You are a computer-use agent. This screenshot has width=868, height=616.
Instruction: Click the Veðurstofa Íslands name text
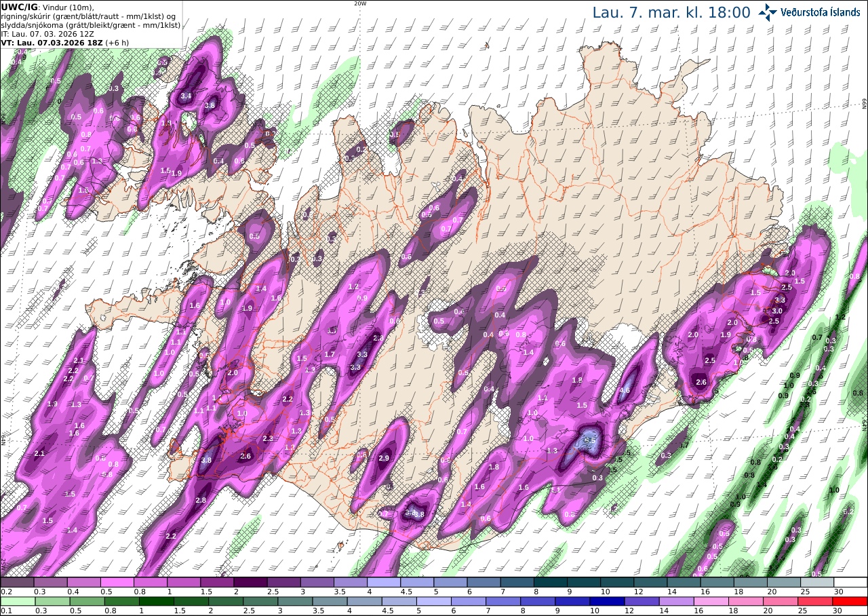820,12
